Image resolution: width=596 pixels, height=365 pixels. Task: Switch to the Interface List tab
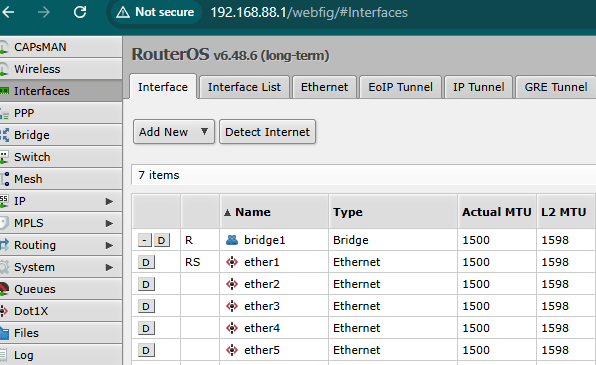[244, 87]
